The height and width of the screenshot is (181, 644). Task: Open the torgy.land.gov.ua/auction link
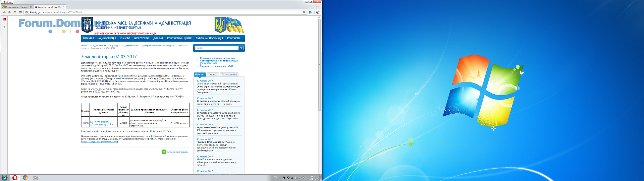99,141
